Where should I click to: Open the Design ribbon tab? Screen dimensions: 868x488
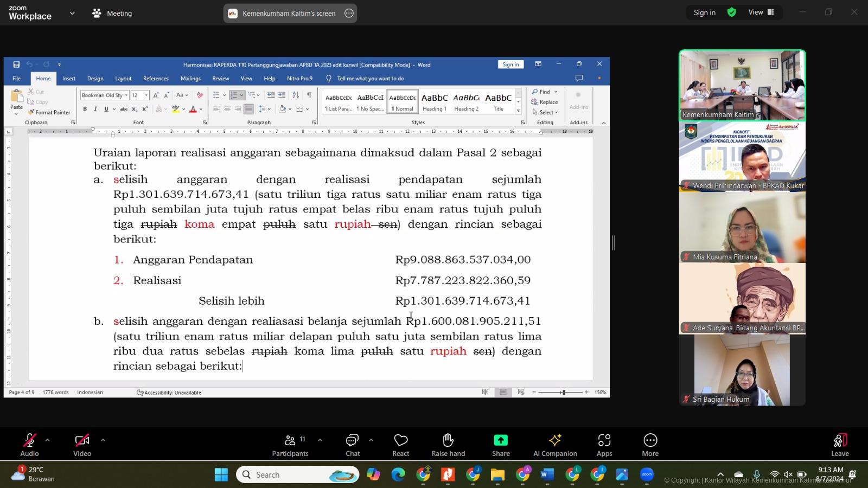click(x=95, y=79)
